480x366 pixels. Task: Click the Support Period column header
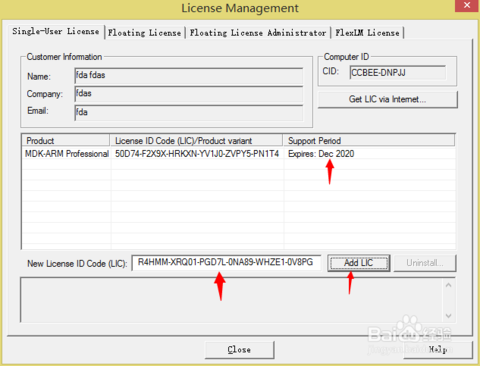[x=369, y=140]
